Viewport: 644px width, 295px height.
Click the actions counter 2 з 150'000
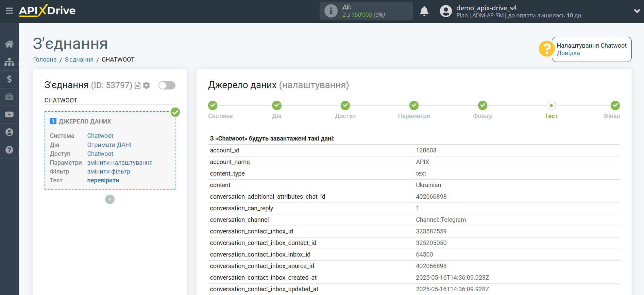(x=363, y=15)
